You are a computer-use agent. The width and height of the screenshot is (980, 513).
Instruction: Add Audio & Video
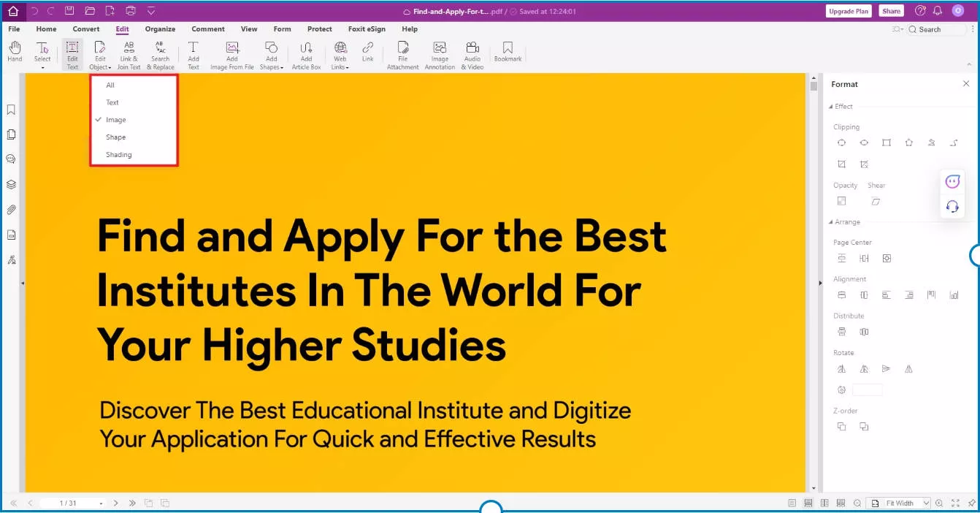click(472, 55)
